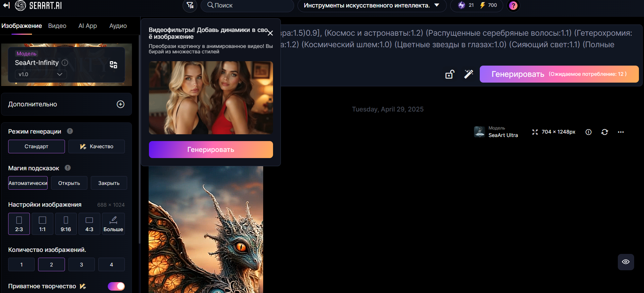Screen dimensions: 644x293
Task: Click info icon next to Режим генерации
Action: coord(70,131)
